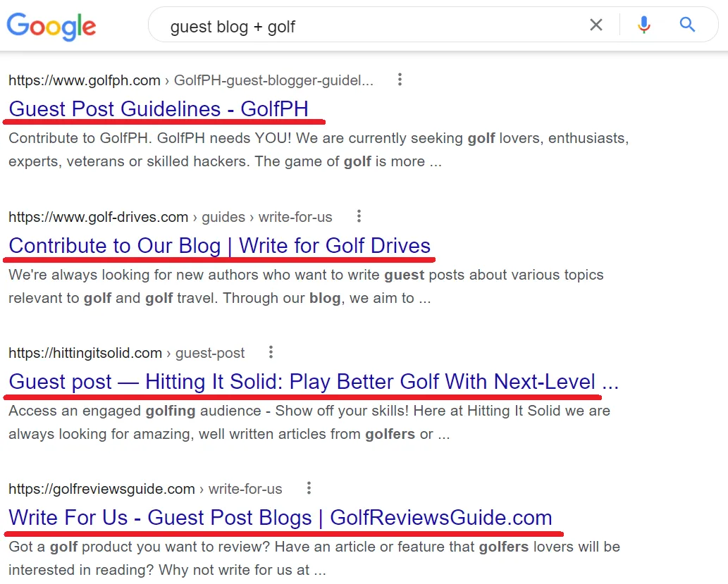This screenshot has height=584, width=728.
Task: Start voice search with the microphone icon
Action: [x=643, y=25]
